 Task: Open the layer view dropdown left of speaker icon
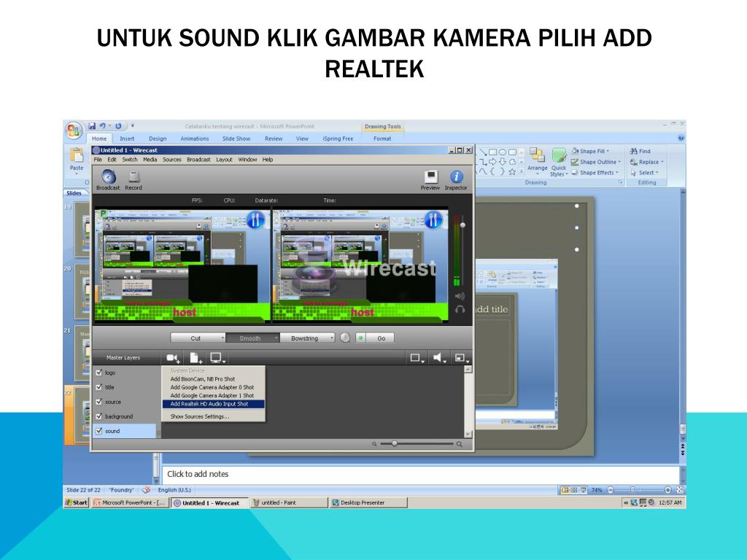pos(418,357)
